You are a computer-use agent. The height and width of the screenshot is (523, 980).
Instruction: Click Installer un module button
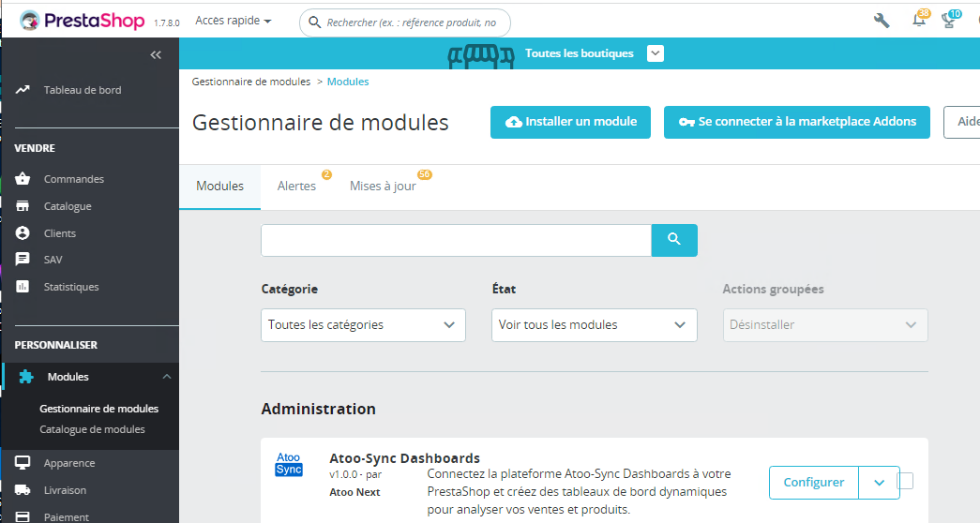point(571,122)
